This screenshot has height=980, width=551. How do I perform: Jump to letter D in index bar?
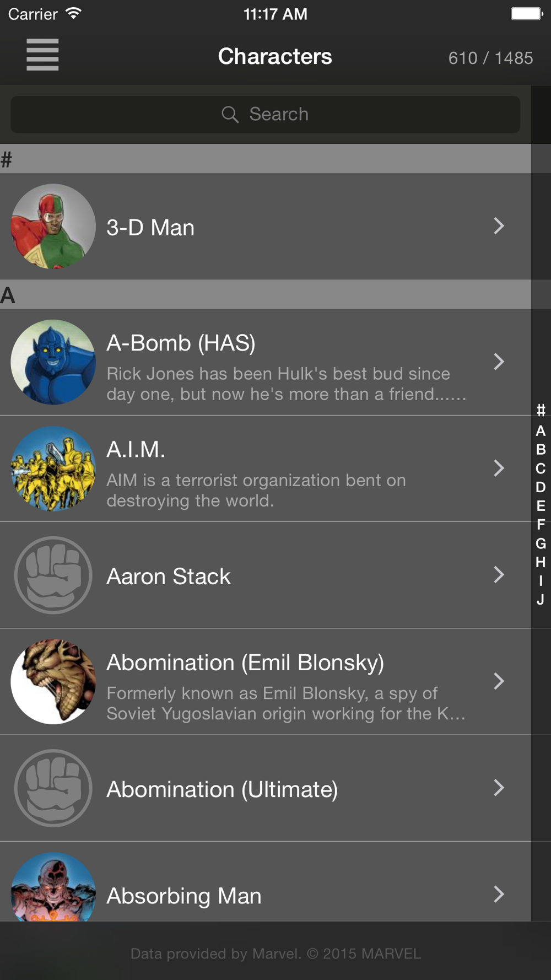click(541, 487)
